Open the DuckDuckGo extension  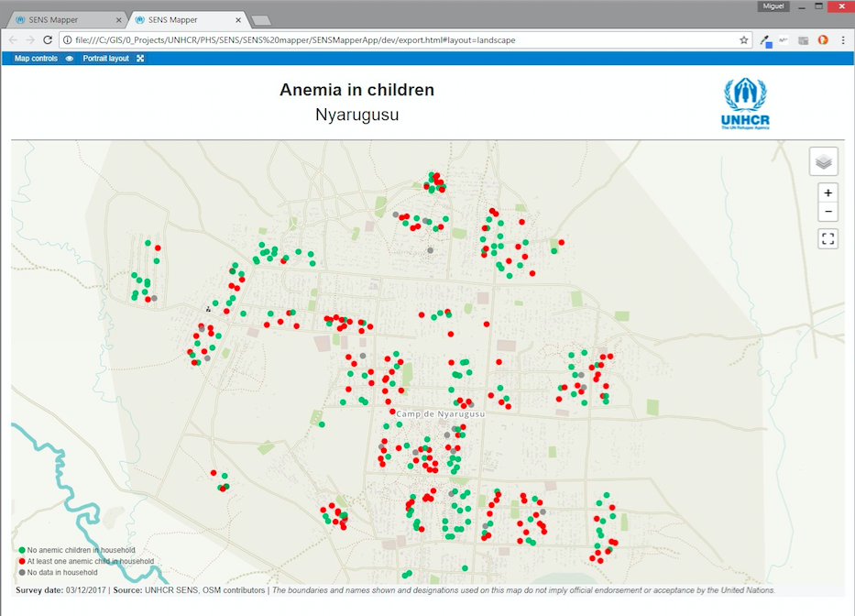click(822, 40)
